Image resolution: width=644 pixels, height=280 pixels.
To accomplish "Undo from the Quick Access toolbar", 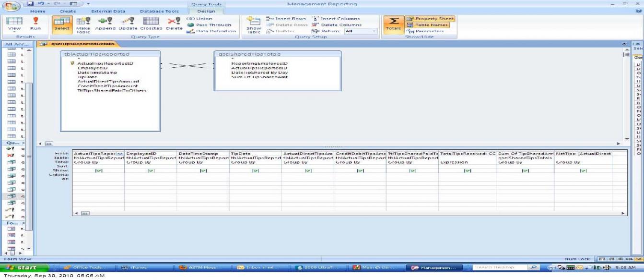I will pyautogui.click(x=42, y=4).
